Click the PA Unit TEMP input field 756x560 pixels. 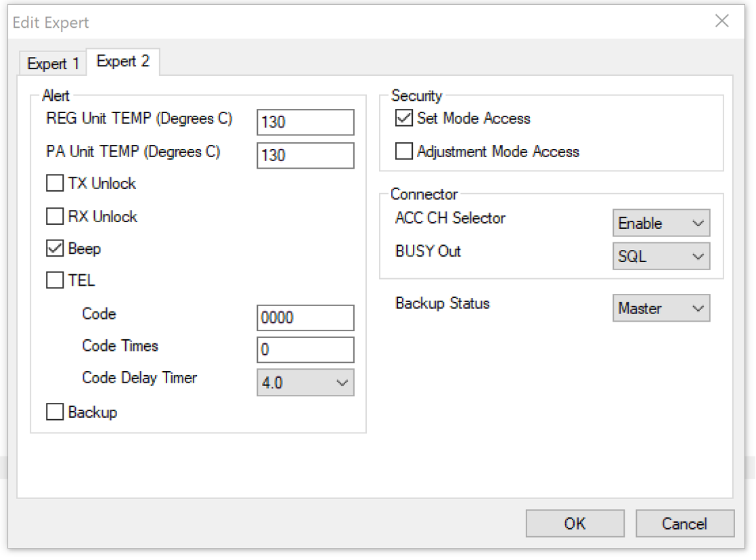(x=305, y=155)
